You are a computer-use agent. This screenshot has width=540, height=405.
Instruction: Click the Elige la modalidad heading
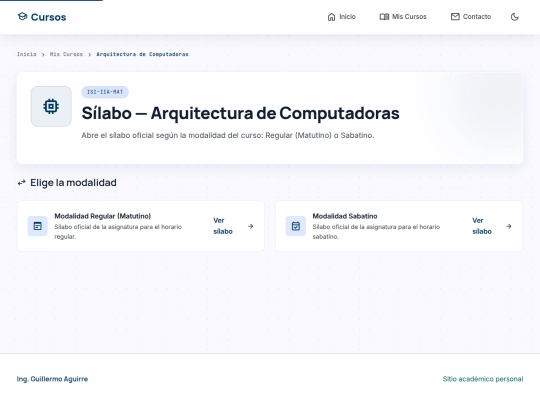pyautogui.click(x=73, y=183)
